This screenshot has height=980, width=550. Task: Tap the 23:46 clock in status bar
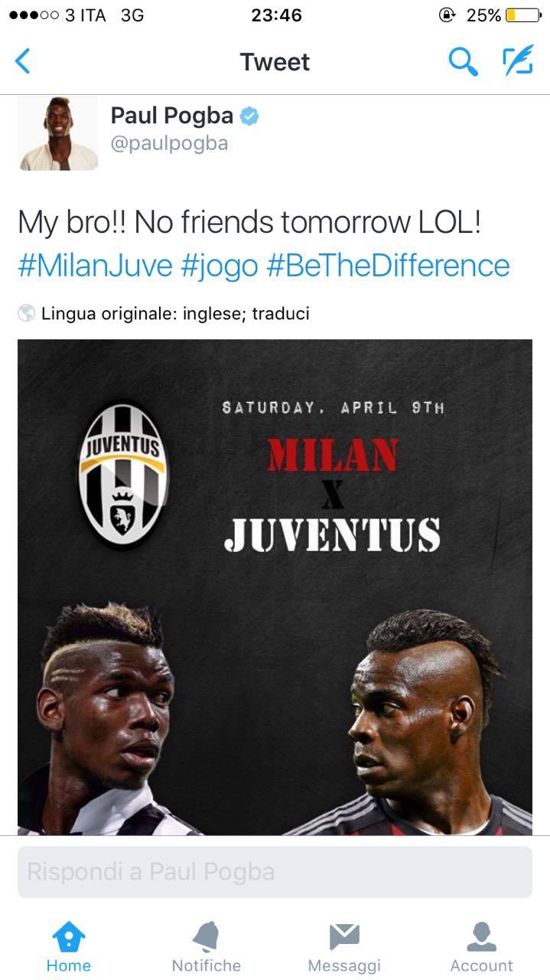pos(276,15)
